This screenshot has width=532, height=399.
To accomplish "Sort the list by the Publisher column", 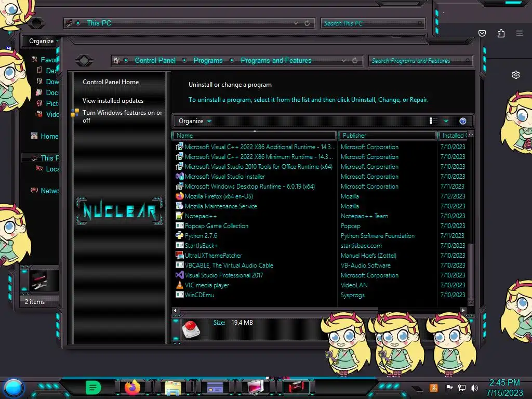I will (387, 136).
